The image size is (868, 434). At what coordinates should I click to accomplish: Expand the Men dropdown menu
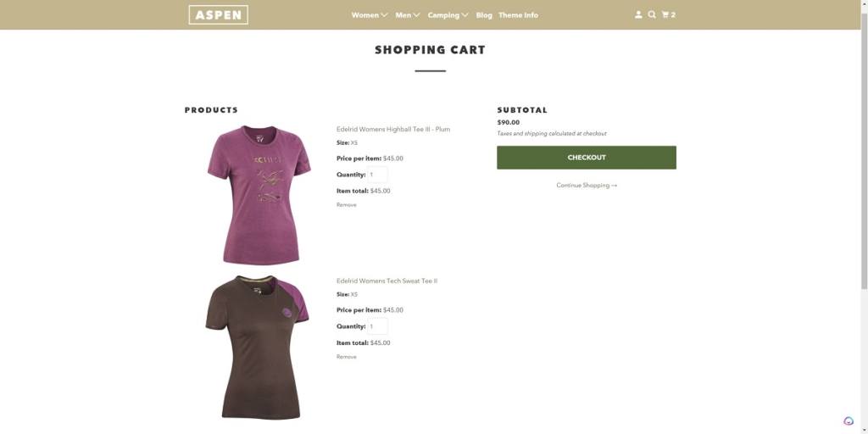[408, 15]
